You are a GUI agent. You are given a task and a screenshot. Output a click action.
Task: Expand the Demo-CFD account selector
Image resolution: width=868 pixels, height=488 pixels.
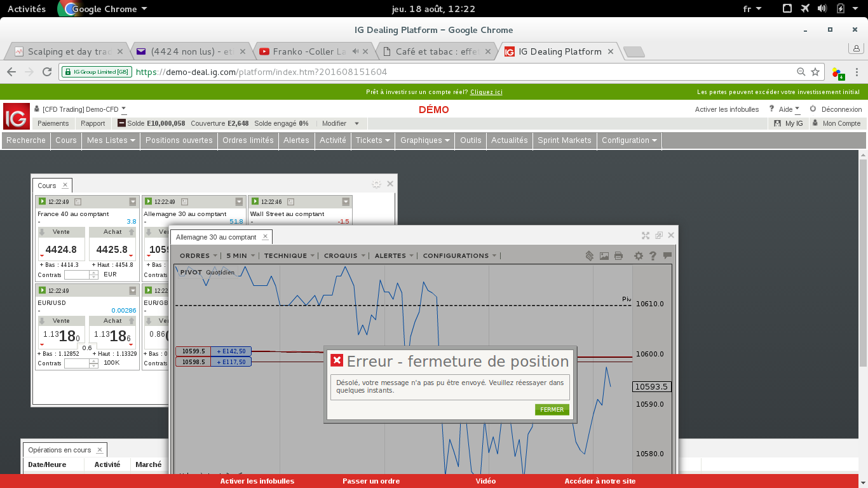tap(123, 109)
